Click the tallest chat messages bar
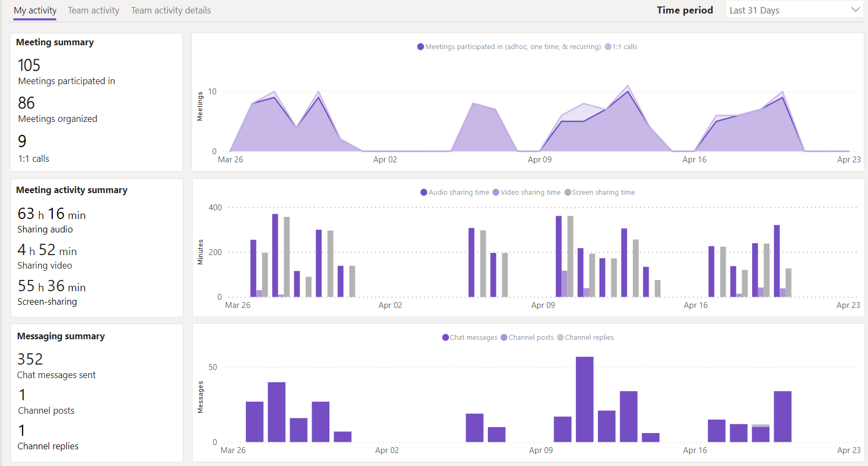The width and height of the screenshot is (868, 466). tap(584, 399)
